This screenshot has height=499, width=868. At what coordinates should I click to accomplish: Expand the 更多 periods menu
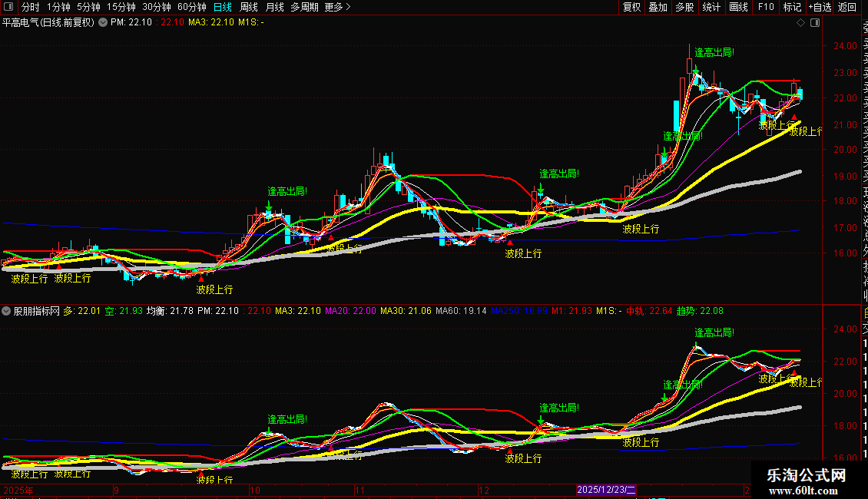point(337,7)
